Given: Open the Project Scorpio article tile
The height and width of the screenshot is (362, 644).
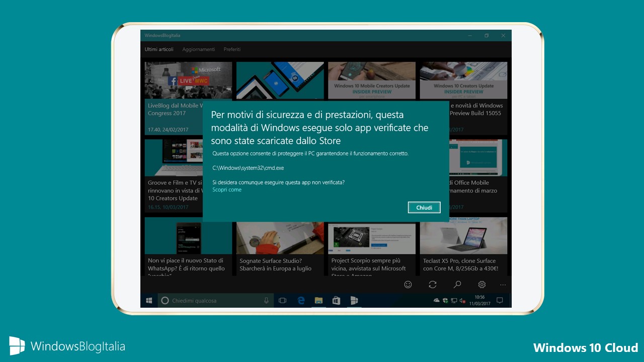Looking at the screenshot, I should (372, 246).
